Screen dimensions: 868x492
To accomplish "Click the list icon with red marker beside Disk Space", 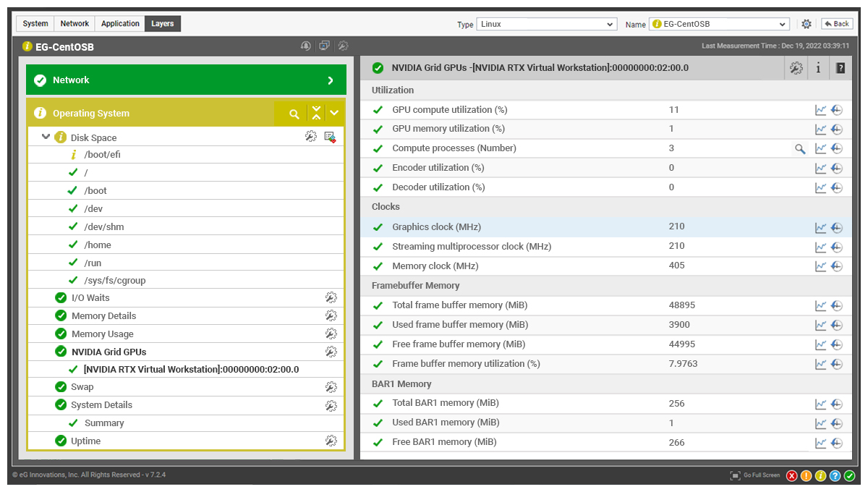I will (x=330, y=137).
